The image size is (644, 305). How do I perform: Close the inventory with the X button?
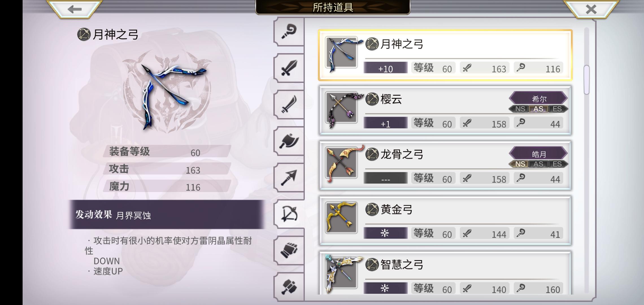coord(591,9)
